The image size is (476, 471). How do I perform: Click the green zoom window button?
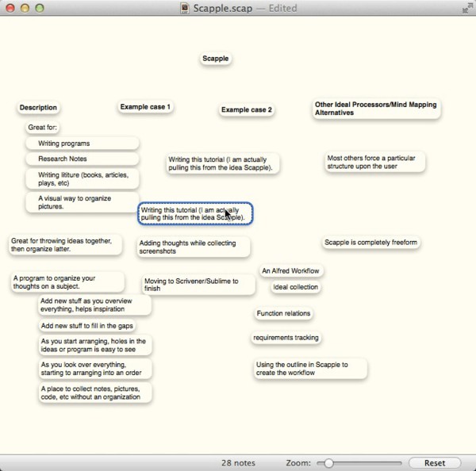(x=40, y=8)
